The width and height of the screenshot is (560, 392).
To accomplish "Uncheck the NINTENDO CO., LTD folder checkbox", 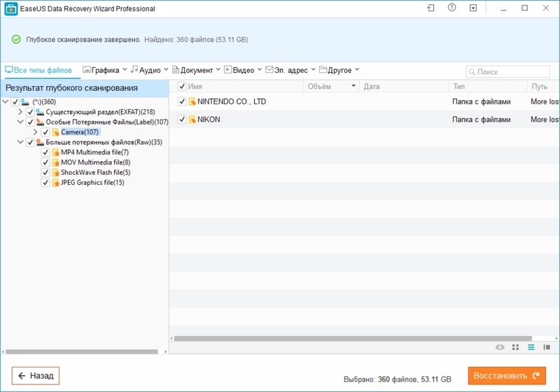I will click(182, 101).
